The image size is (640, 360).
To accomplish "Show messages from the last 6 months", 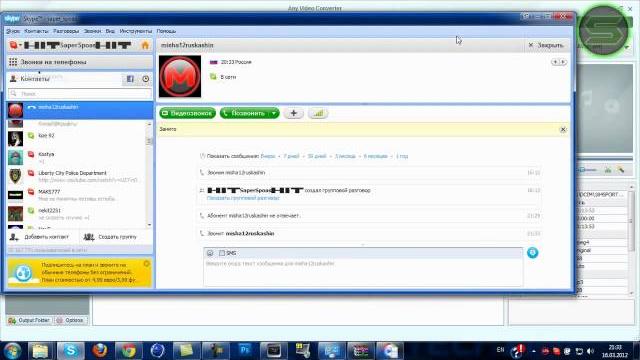I will point(375,156).
